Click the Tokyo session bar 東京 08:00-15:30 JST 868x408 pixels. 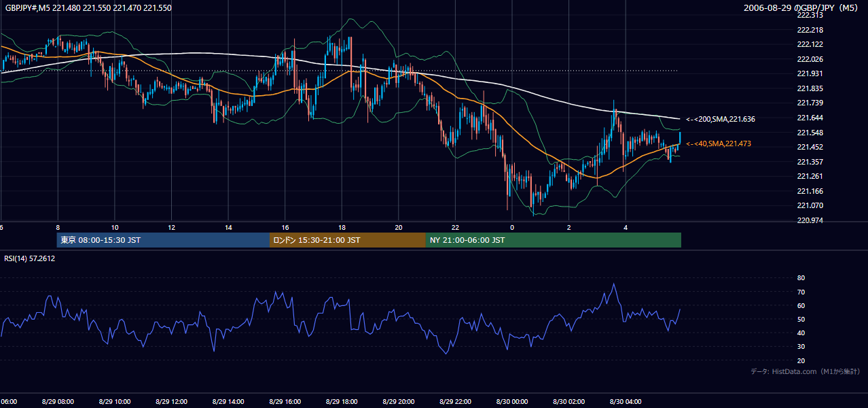tap(163, 240)
